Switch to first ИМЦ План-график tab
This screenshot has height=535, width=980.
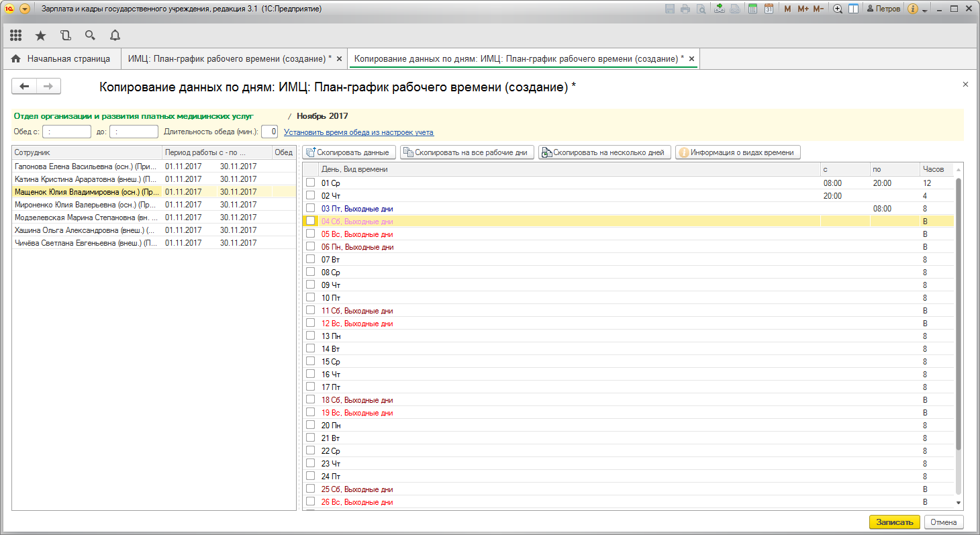click(230, 59)
